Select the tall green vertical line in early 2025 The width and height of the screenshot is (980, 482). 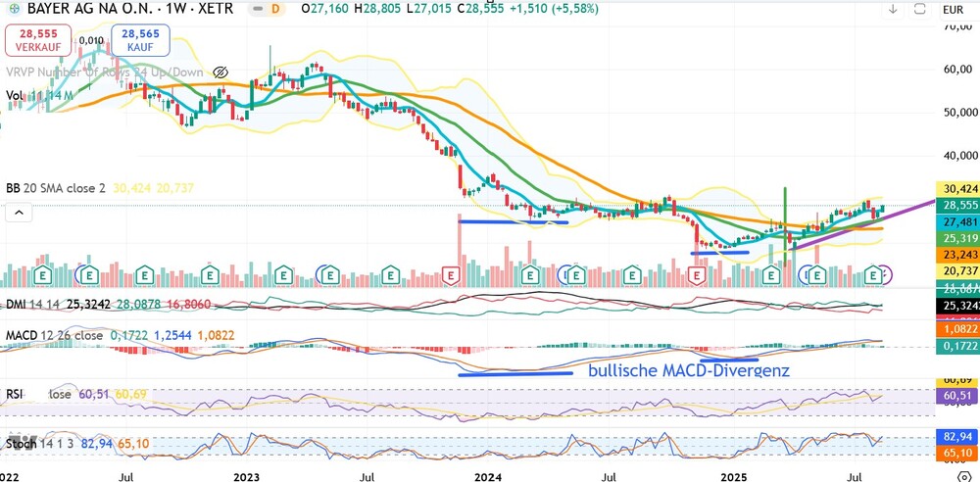784,226
